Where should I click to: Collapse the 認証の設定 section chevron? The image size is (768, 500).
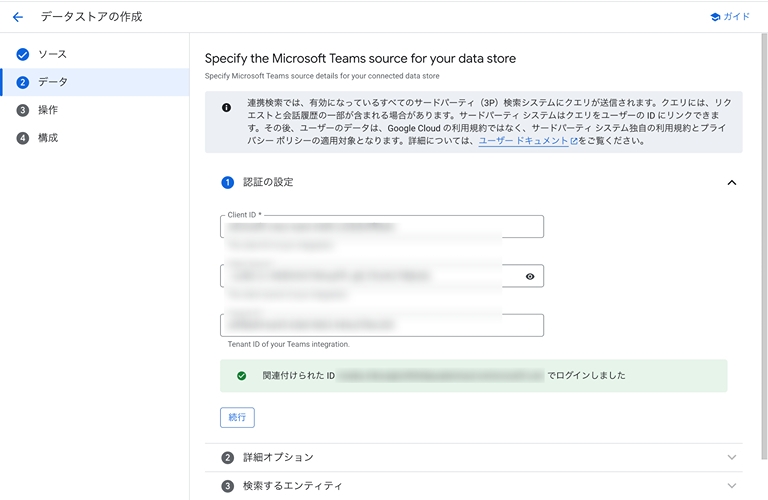tap(732, 183)
